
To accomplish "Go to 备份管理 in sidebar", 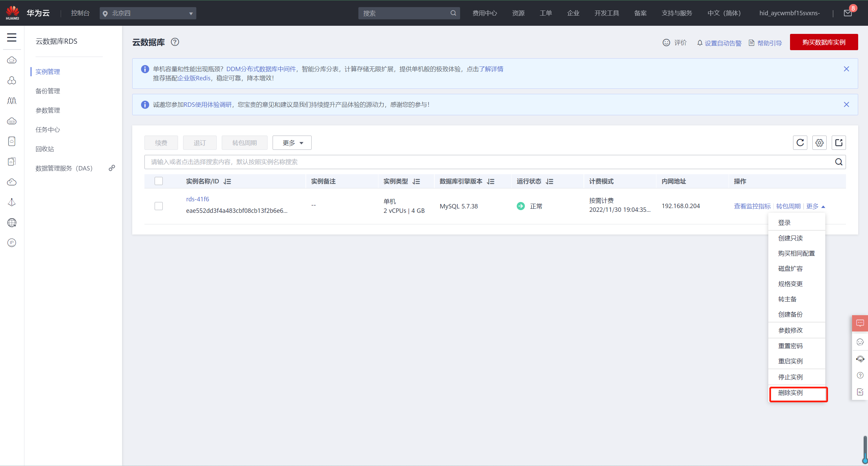I will [x=48, y=91].
